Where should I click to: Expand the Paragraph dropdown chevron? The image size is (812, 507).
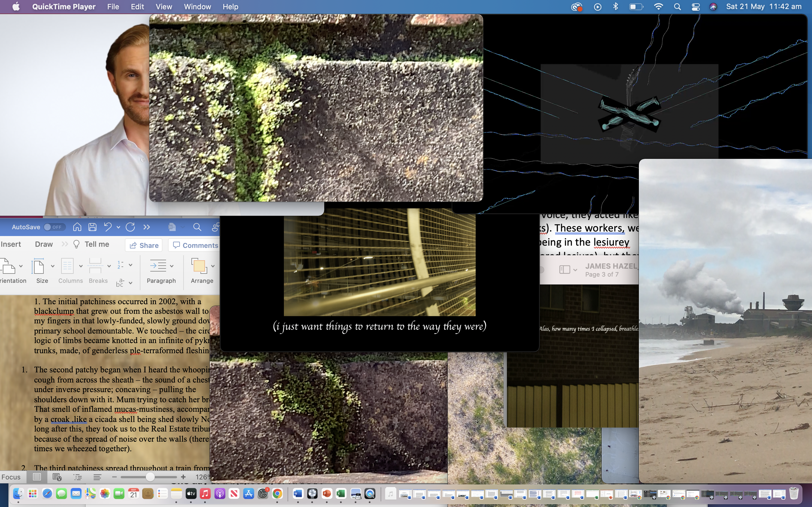click(x=172, y=266)
